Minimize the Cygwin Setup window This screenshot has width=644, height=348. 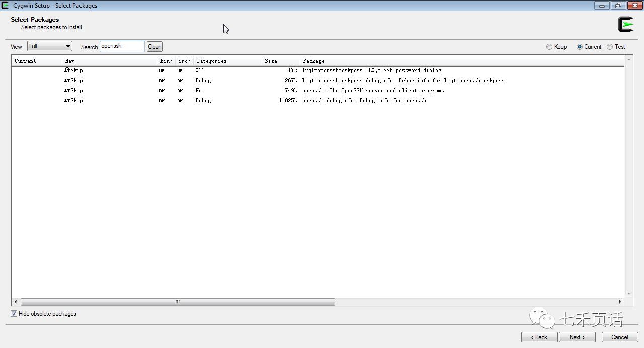[602, 6]
